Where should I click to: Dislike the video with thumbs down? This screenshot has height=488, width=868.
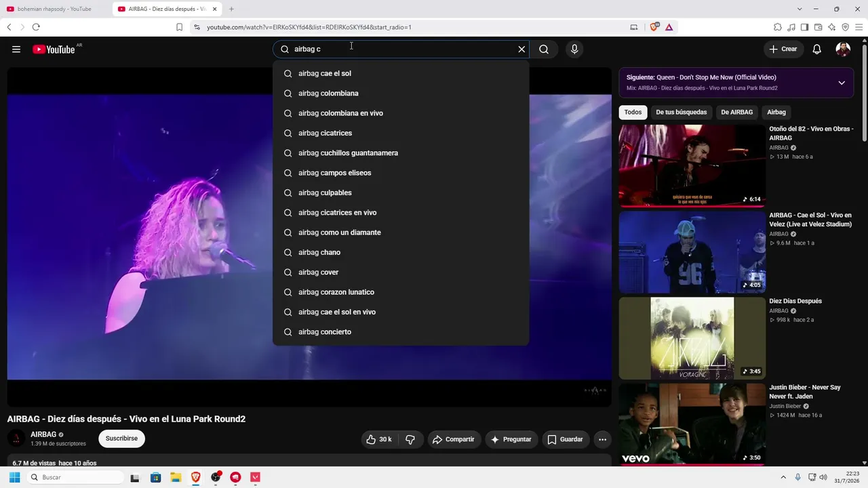click(410, 439)
